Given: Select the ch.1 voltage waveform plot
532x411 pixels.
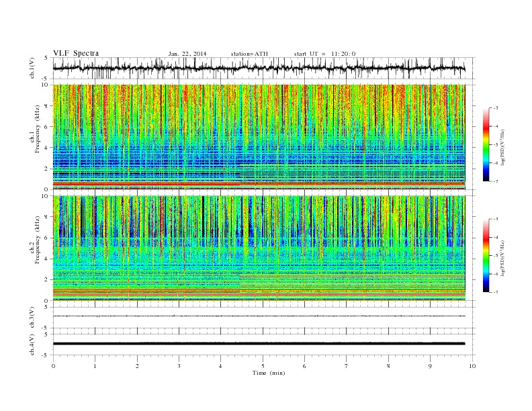Looking at the screenshot, I should tap(264, 68).
